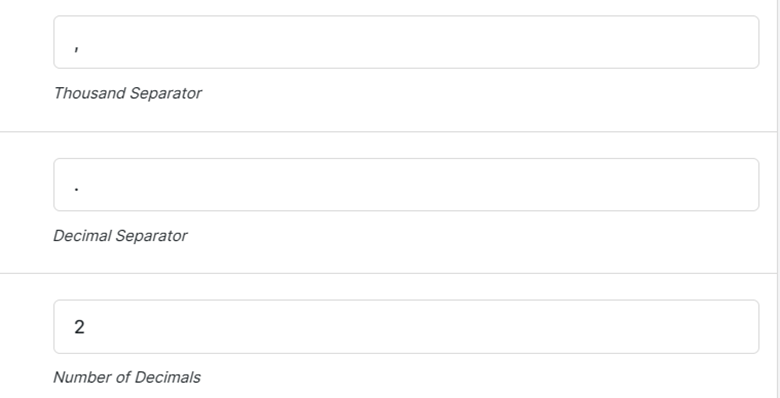
Task: Place cursor after the comma in the top field
Action: (x=81, y=46)
